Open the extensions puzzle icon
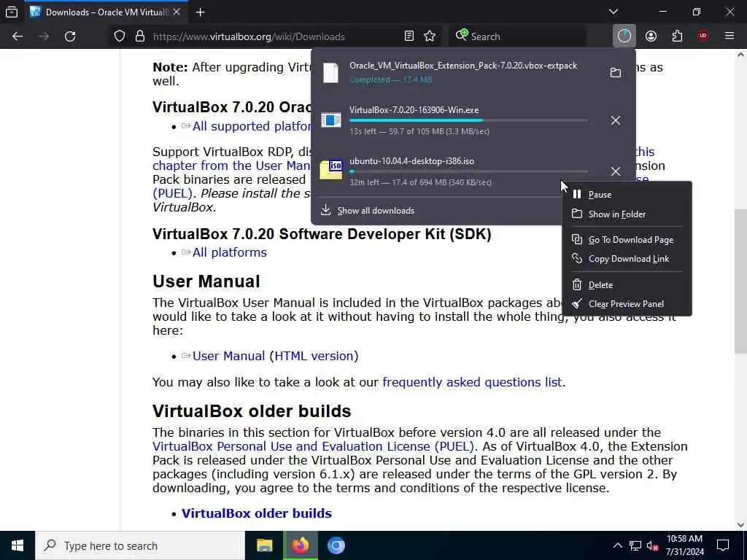The image size is (747, 560). 677,36
